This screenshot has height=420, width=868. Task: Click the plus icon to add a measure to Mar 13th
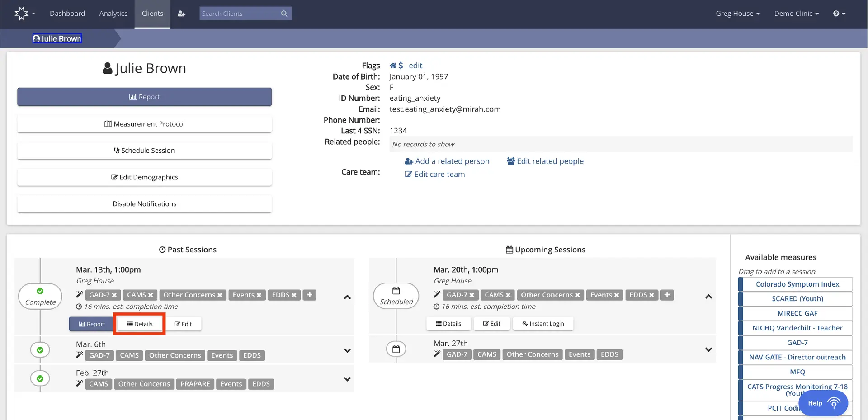click(309, 295)
